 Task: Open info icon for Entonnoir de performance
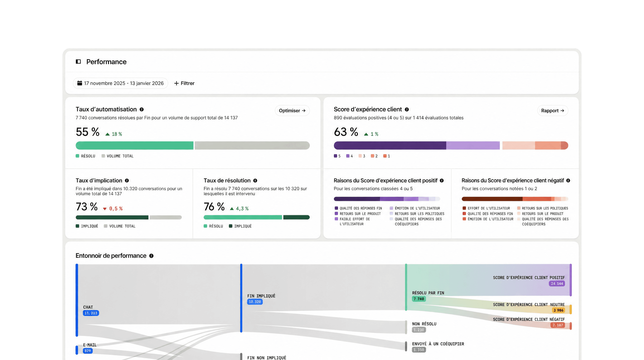(x=151, y=256)
